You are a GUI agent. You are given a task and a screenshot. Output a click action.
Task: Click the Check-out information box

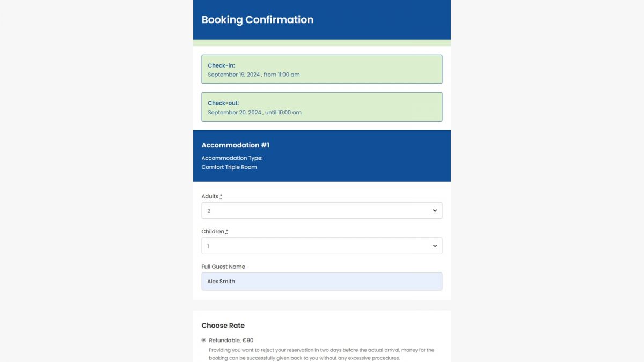(x=321, y=107)
